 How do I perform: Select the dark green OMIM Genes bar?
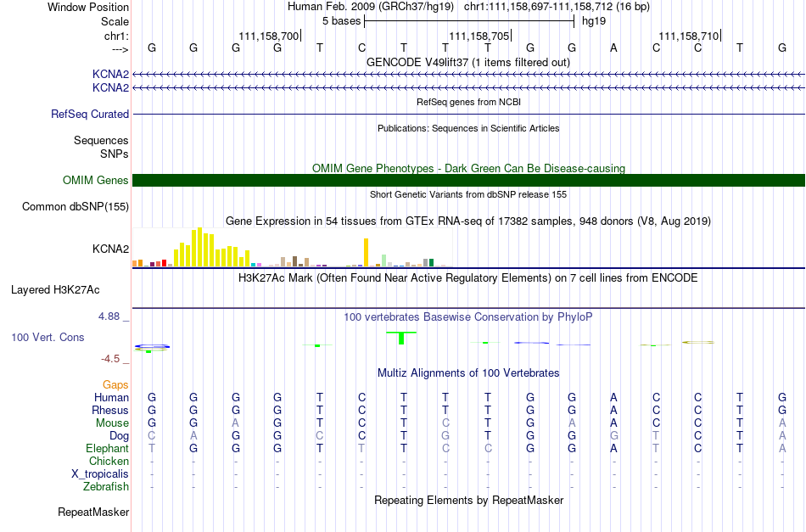pyautogui.click(x=468, y=180)
